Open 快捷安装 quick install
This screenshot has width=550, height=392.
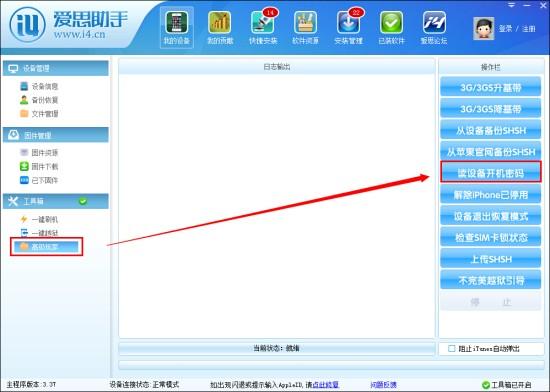point(263,28)
